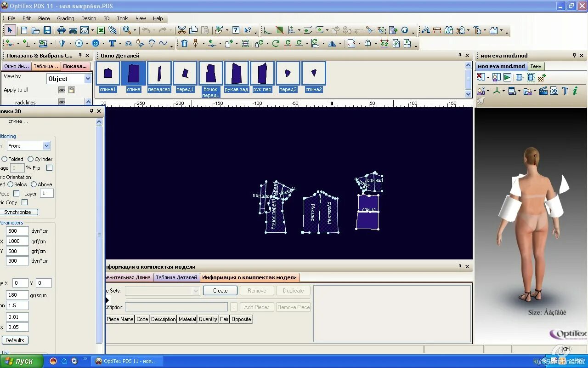This screenshot has height=368, width=588.
Task: Click the green info 'i' icon in 3D panel
Action: point(575,91)
